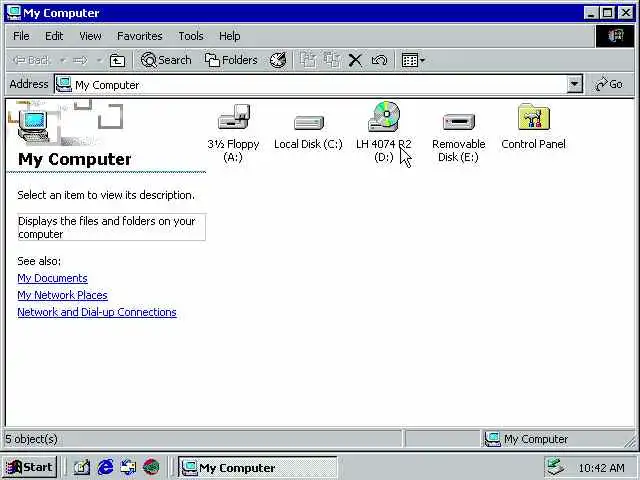This screenshot has width=640, height=480.
Task: Close the My Computer window
Action: 626,13
